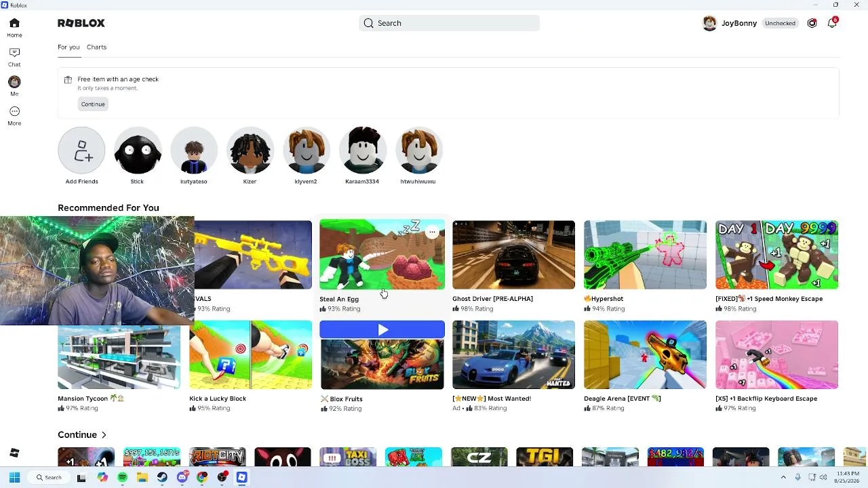Click the Roblox taskbar icon

coord(241,477)
